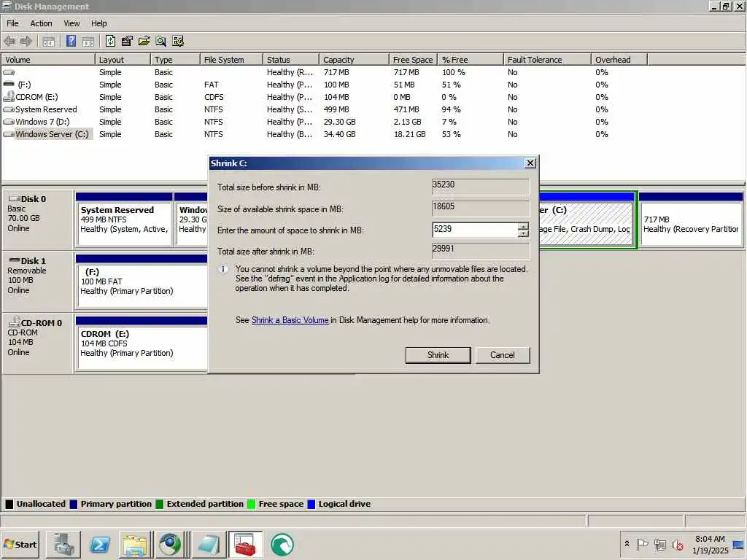Select the CDROM (E:) volume icon row
The height and width of the screenshot is (560, 747).
click(x=9, y=97)
